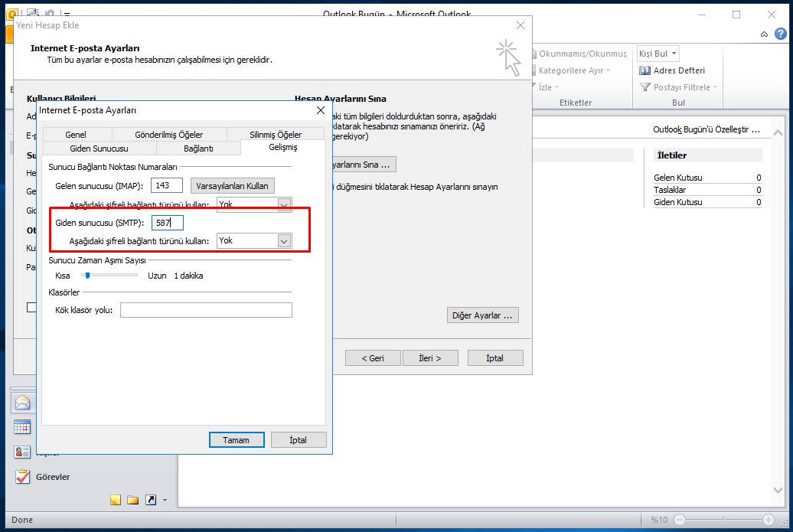Open the SMTP encrypted connection type dropdown
The width and height of the screenshot is (793, 532).
284,241
